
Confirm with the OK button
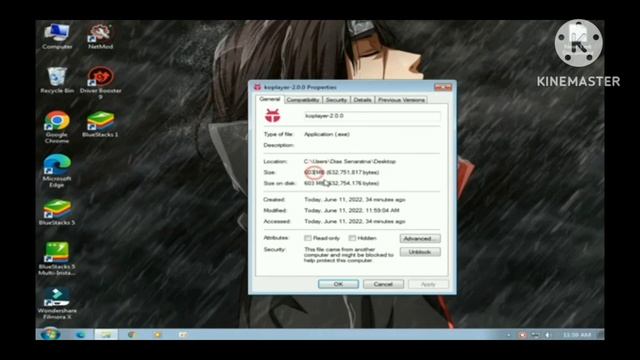click(338, 284)
